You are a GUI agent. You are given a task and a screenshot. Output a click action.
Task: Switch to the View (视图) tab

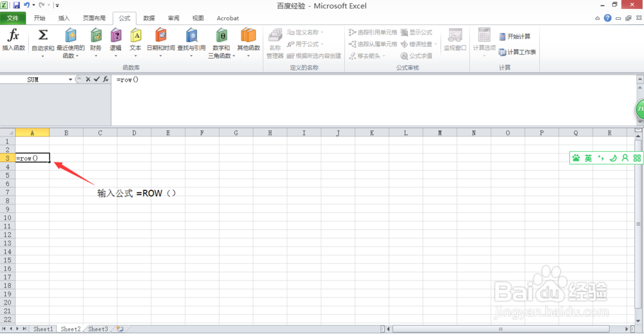198,18
